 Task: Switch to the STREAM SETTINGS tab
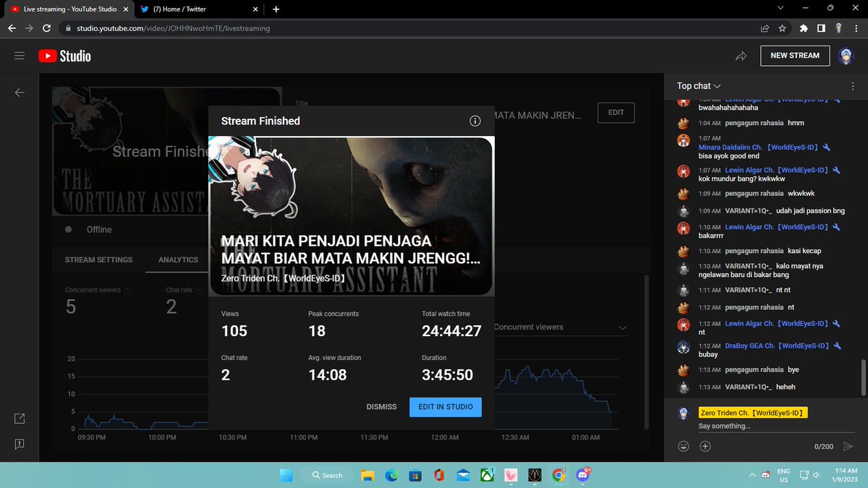[98, 260]
